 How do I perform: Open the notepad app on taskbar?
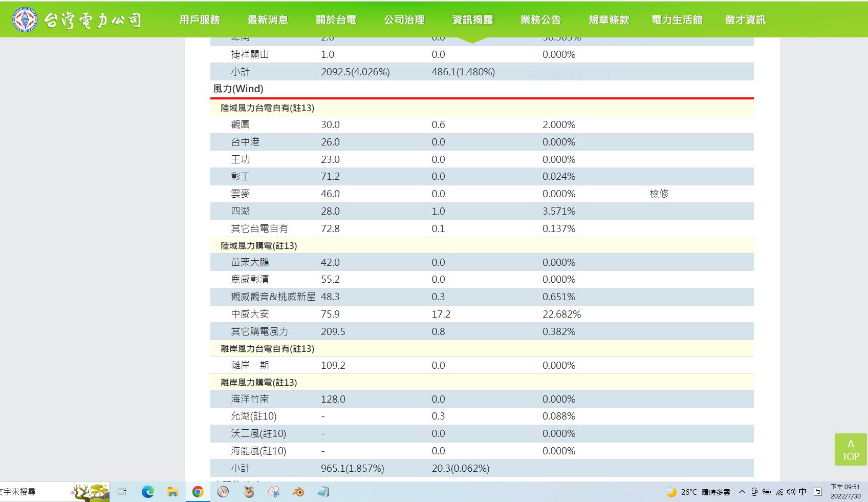point(323,492)
